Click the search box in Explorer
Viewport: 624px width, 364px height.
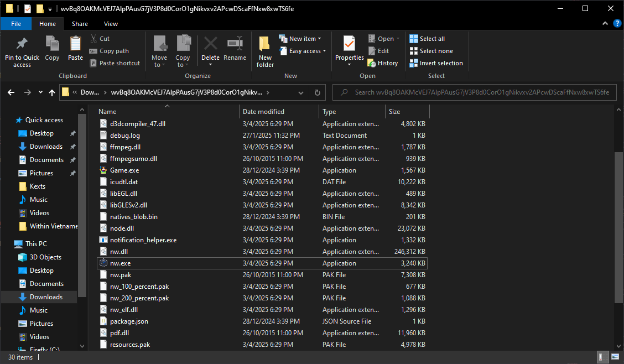(x=476, y=92)
